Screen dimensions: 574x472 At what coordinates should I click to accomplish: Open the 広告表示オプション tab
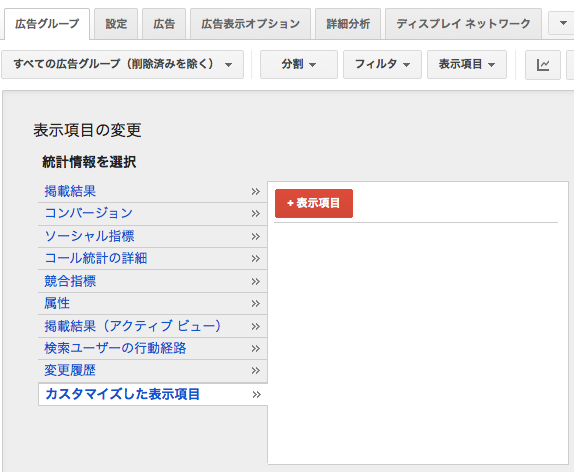(x=250, y=24)
